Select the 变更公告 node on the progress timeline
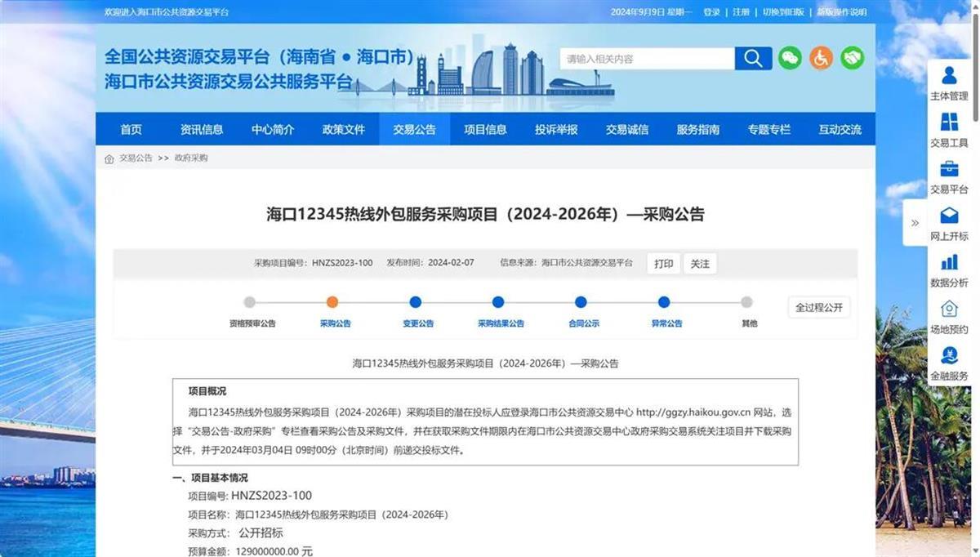The image size is (980, 557). (415, 301)
